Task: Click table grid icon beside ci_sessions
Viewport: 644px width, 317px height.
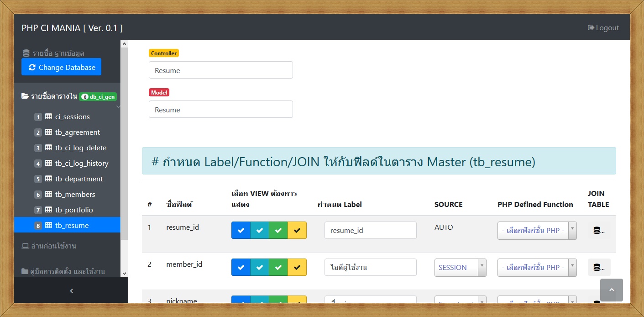Action: coord(48,116)
